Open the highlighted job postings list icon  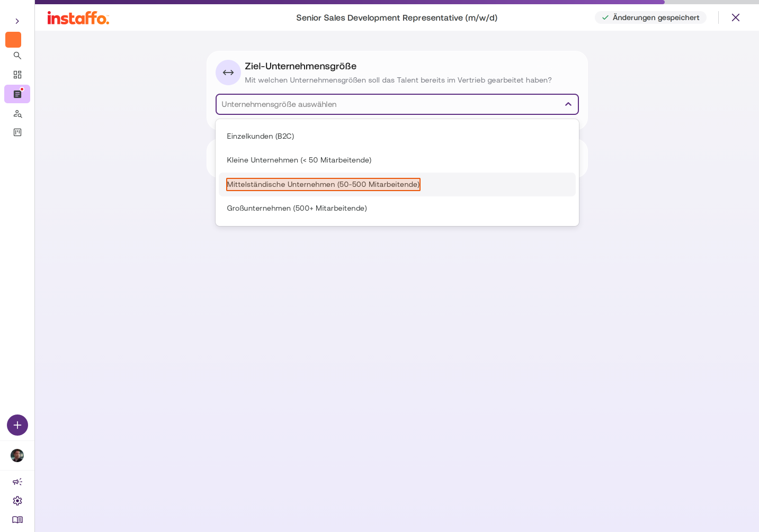(x=17, y=94)
